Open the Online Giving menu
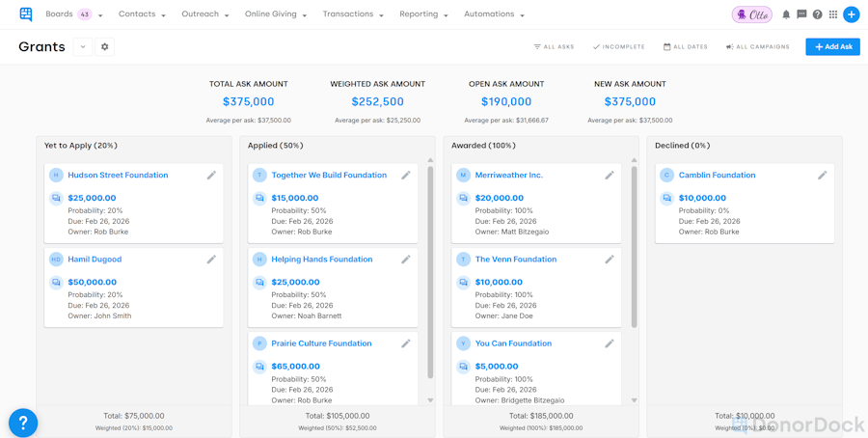The width and height of the screenshot is (868, 438). click(275, 14)
